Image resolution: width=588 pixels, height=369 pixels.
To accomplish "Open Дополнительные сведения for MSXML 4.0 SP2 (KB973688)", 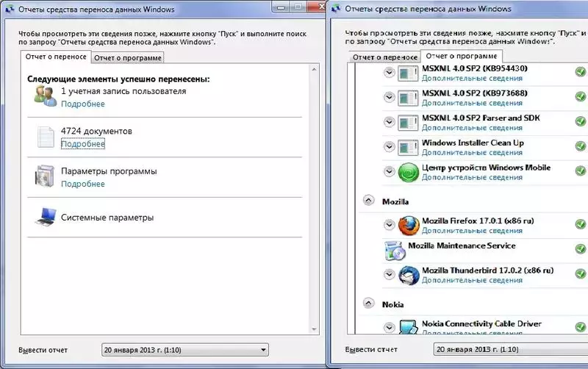I will (x=472, y=103).
